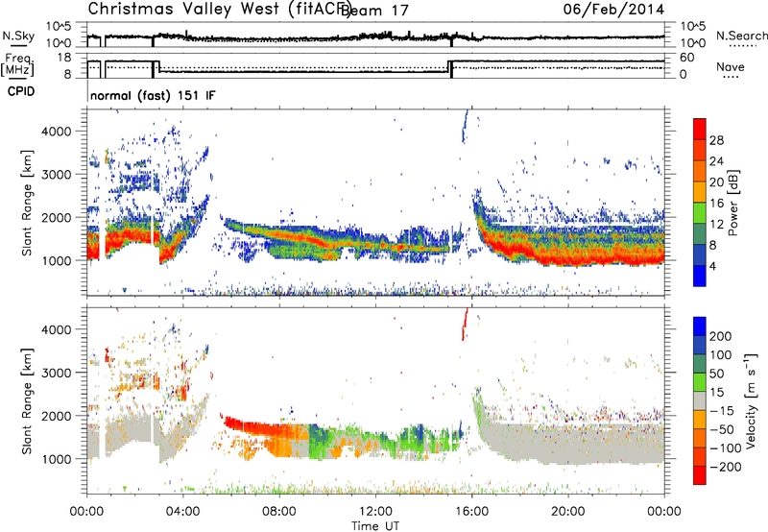Pick the bottom bright blue Power colorbar segment
Viewport: 768px width, 532px height.
pos(700,276)
